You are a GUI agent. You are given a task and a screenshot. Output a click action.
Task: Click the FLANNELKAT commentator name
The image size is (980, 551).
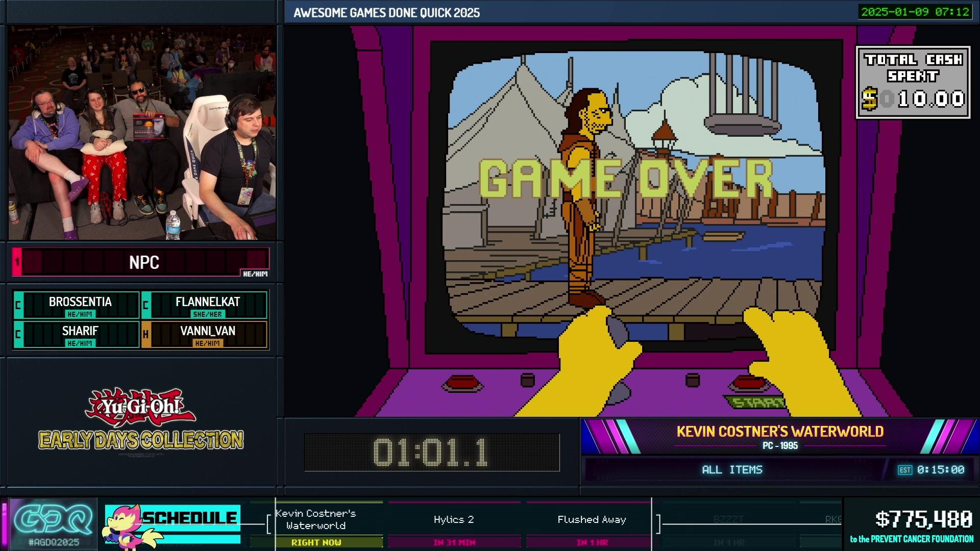pyautogui.click(x=208, y=302)
